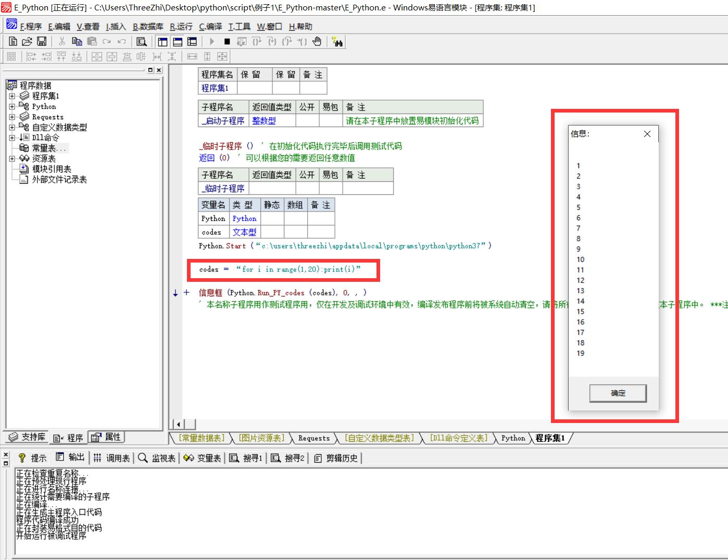
Task: Expand the 自定义数据类型 tree node
Action: coord(12,127)
